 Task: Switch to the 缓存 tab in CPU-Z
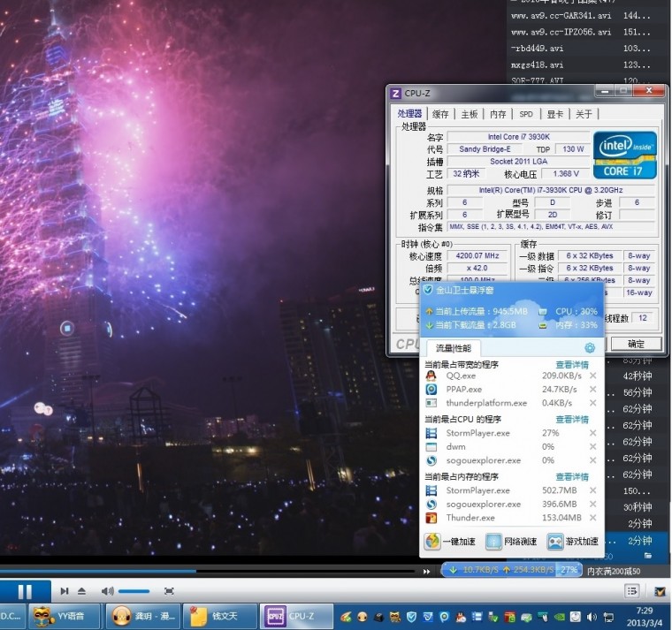[440, 114]
